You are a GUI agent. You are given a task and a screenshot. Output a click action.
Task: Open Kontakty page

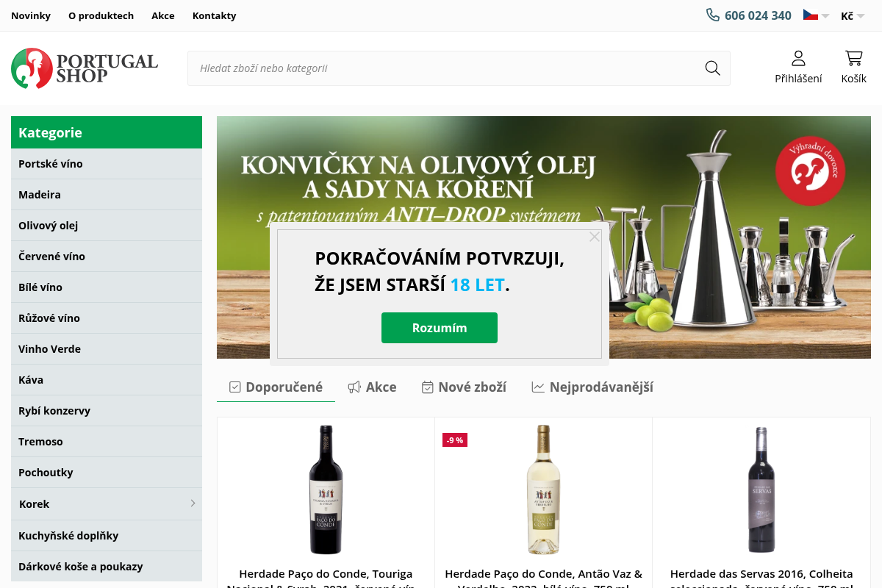(x=214, y=15)
